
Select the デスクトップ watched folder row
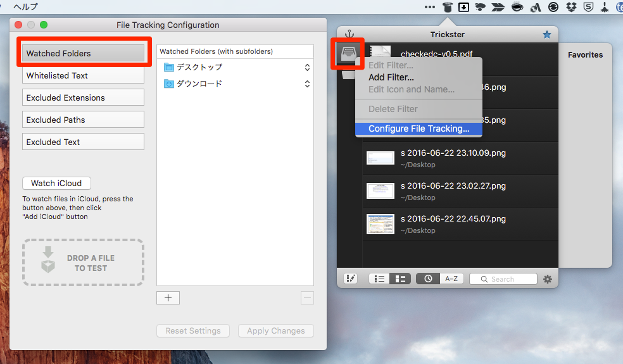click(x=236, y=68)
